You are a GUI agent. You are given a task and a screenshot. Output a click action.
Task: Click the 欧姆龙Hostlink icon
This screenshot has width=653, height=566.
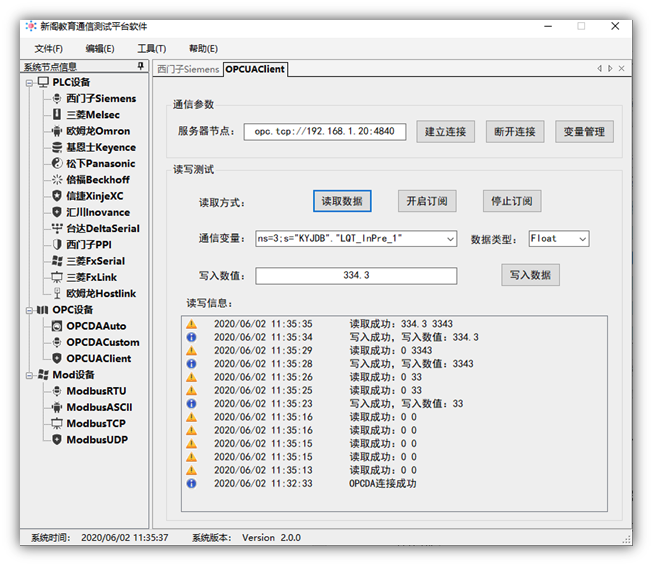57,293
